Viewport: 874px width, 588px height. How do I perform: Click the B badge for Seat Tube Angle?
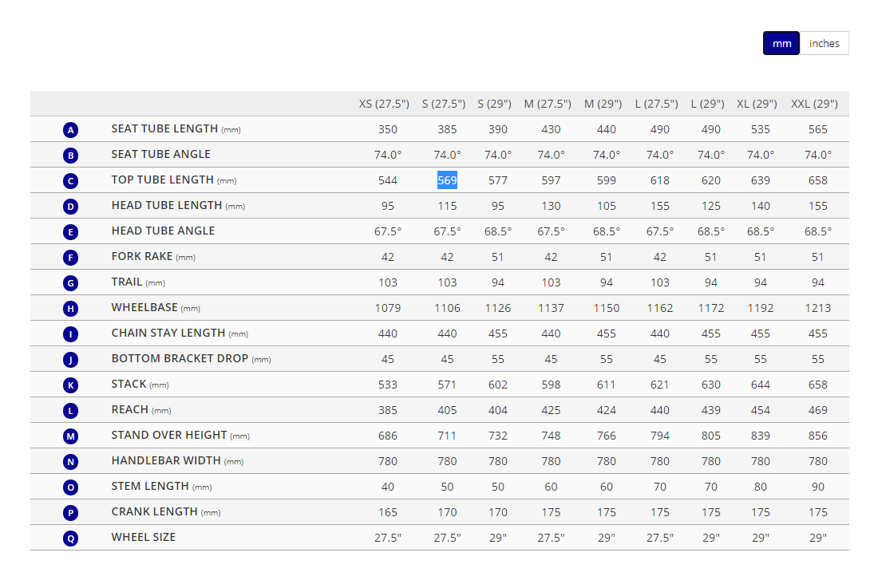pyautogui.click(x=71, y=156)
